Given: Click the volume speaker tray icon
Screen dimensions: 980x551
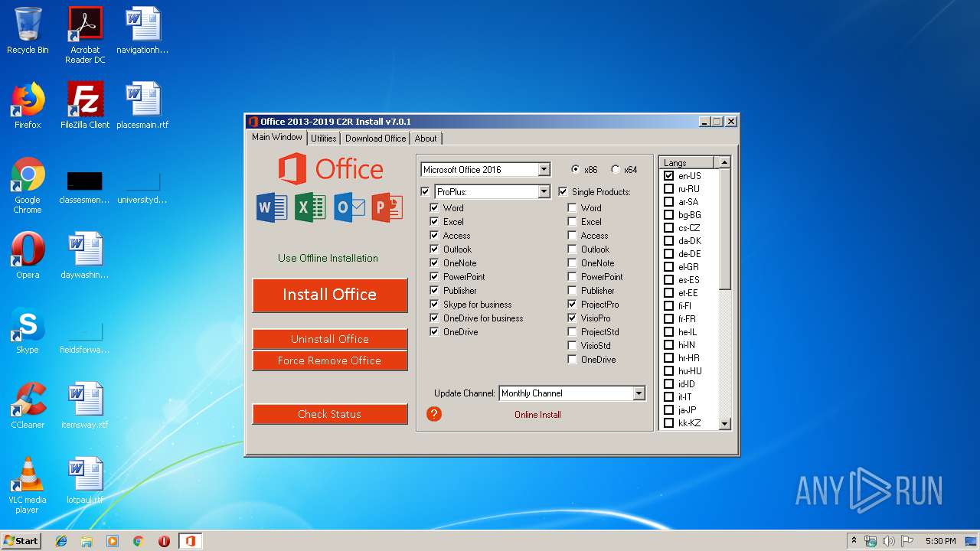Looking at the screenshot, I should (x=888, y=541).
